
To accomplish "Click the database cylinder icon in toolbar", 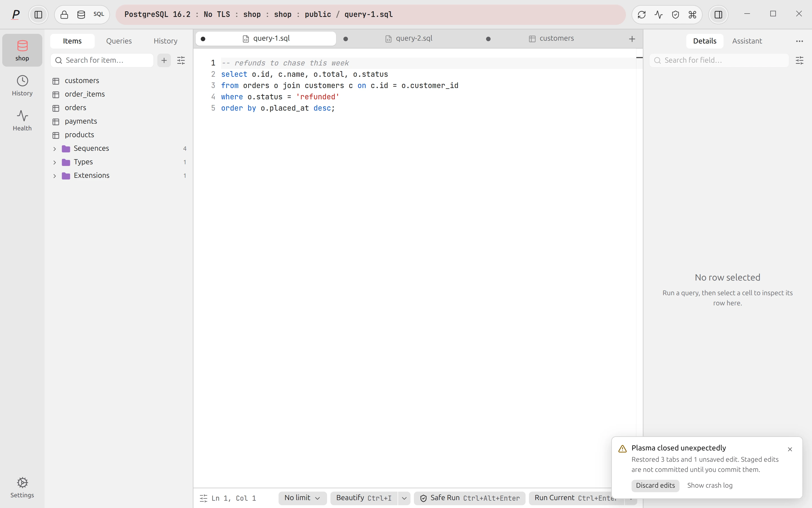I will pyautogui.click(x=81, y=14).
